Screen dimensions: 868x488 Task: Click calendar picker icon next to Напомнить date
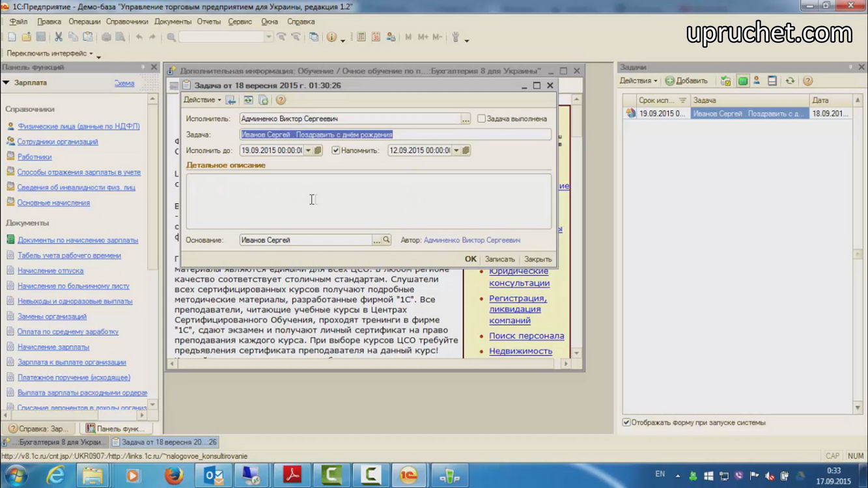click(466, 150)
